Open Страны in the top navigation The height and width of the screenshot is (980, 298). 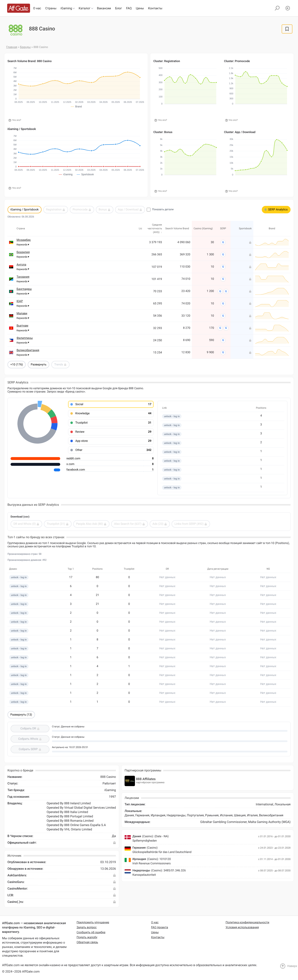point(51,8)
